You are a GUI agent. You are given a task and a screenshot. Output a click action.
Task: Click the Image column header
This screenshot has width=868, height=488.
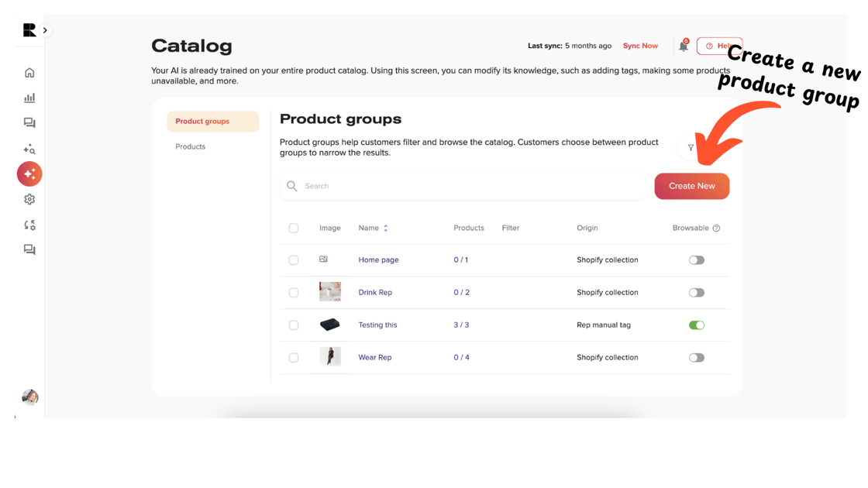click(330, 228)
